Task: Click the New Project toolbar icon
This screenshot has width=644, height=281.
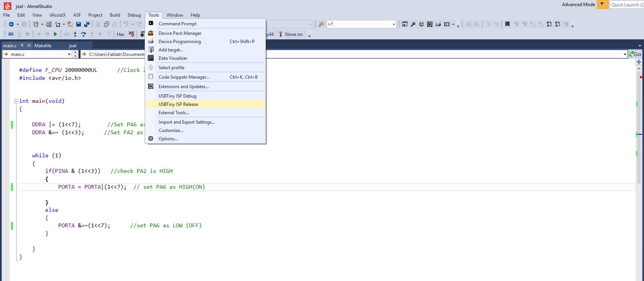Action: tap(36, 24)
